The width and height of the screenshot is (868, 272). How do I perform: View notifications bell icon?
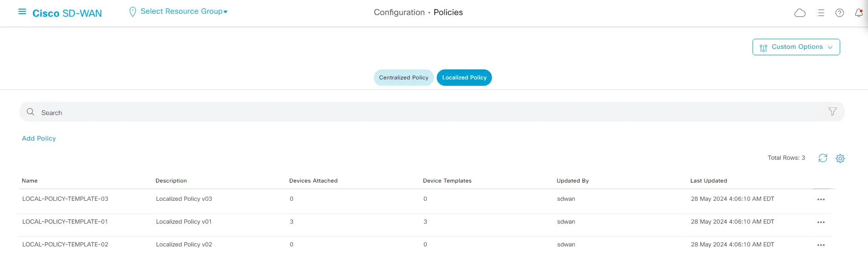pyautogui.click(x=858, y=13)
